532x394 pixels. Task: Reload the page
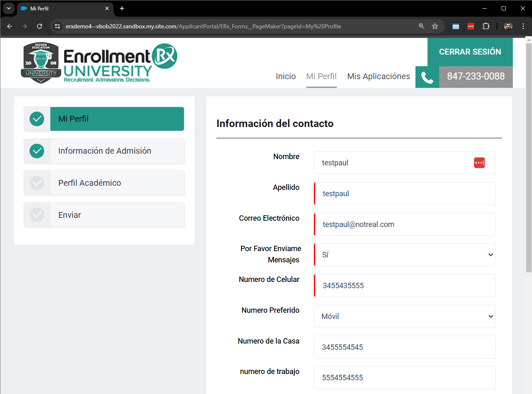[x=40, y=26]
